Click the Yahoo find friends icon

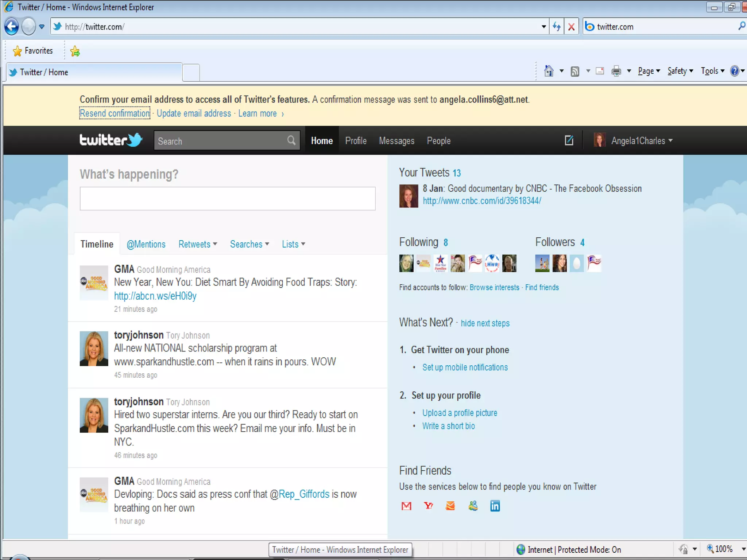pyautogui.click(x=429, y=506)
